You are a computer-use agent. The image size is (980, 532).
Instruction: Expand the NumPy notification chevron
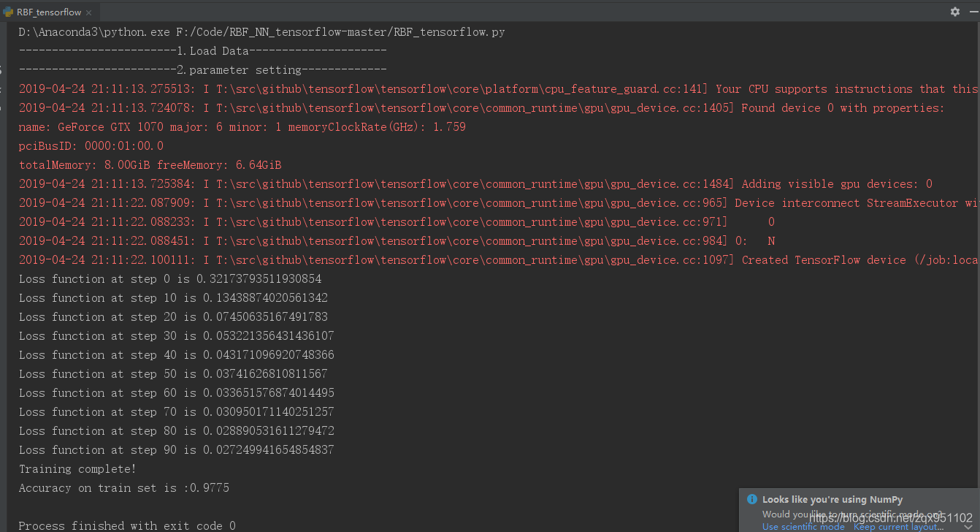968,526
